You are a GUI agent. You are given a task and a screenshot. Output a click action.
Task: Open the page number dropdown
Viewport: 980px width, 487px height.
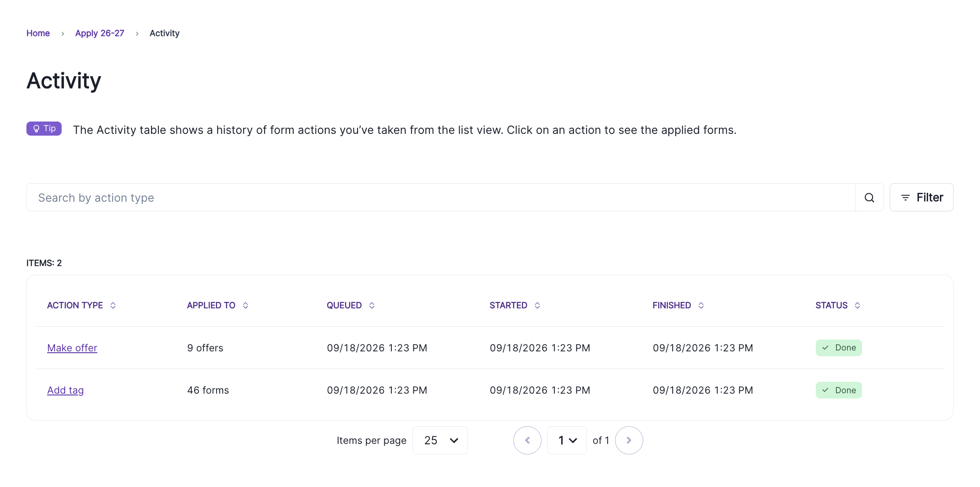click(567, 440)
